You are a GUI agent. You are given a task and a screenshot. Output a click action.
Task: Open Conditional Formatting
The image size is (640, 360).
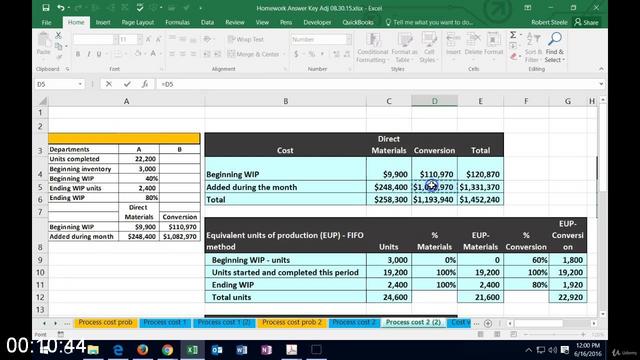372,48
